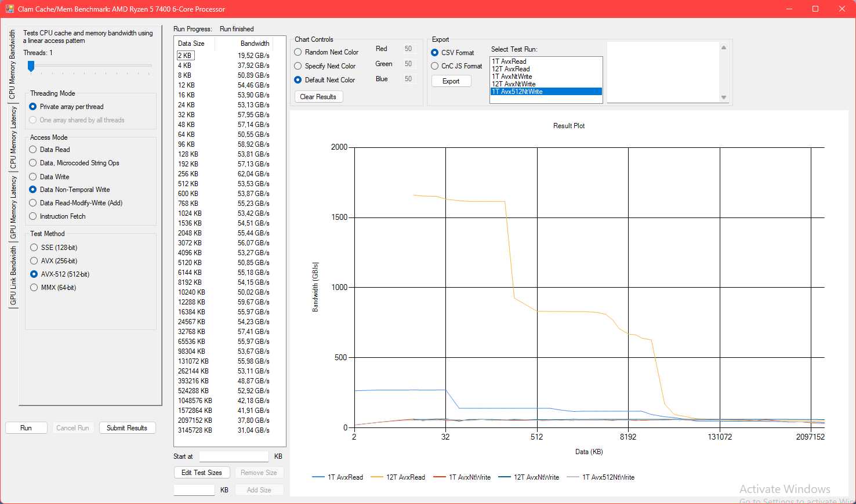Select the 12T AvxRead test run
The height and width of the screenshot is (504, 856).
[511, 69]
